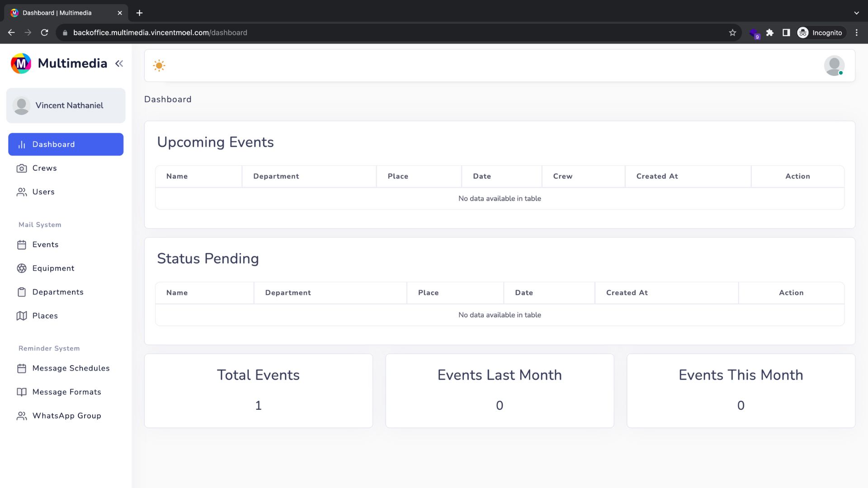Open Message Schedules page
The height and width of the screenshot is (488, 868).
pyautogui.click(x=71, y=368)
